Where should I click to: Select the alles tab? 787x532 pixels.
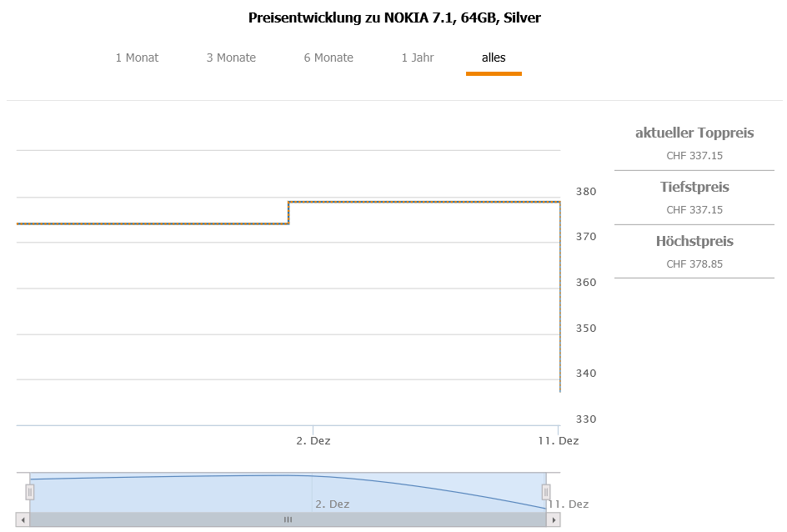(494, 58)
